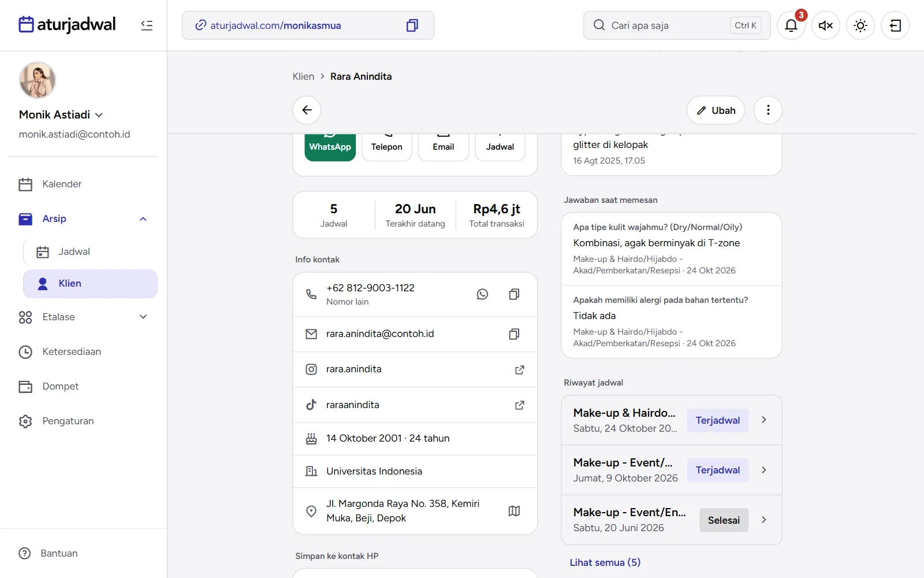Open the Ketersediaan sidebar menu

(83, 351)
